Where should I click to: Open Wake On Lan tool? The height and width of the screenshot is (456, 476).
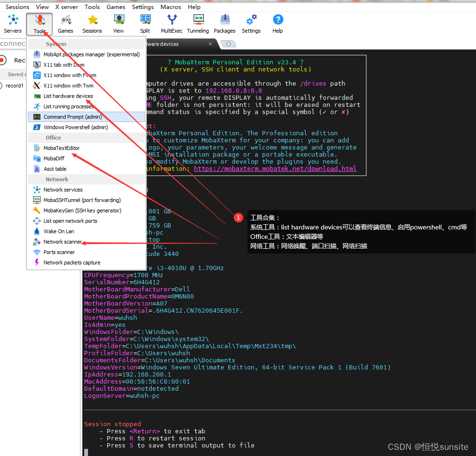pos(59,231)
